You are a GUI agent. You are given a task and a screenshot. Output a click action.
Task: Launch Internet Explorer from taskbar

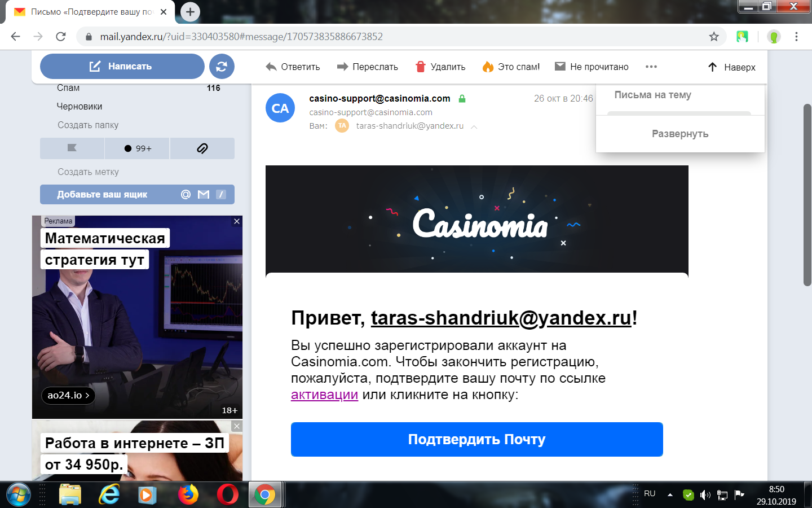[x=109, y=495]
